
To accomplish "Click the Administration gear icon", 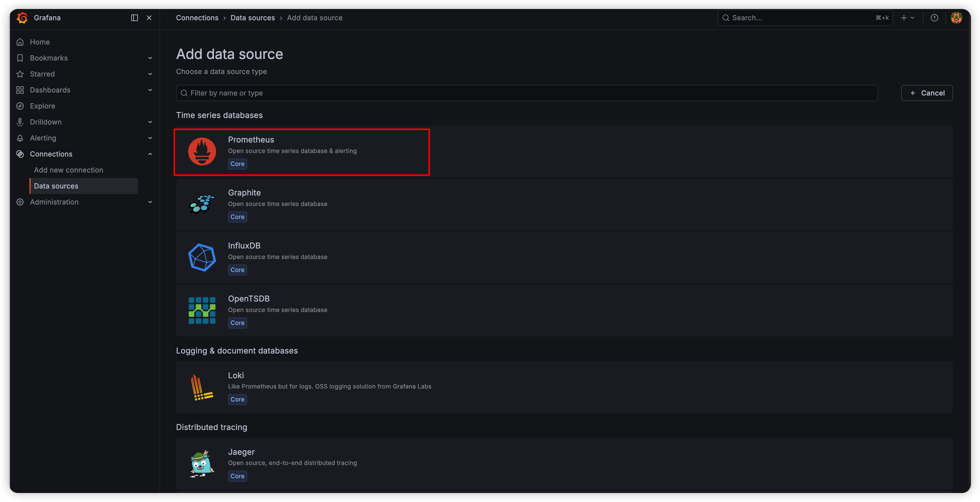I will [x=20, y=202].
